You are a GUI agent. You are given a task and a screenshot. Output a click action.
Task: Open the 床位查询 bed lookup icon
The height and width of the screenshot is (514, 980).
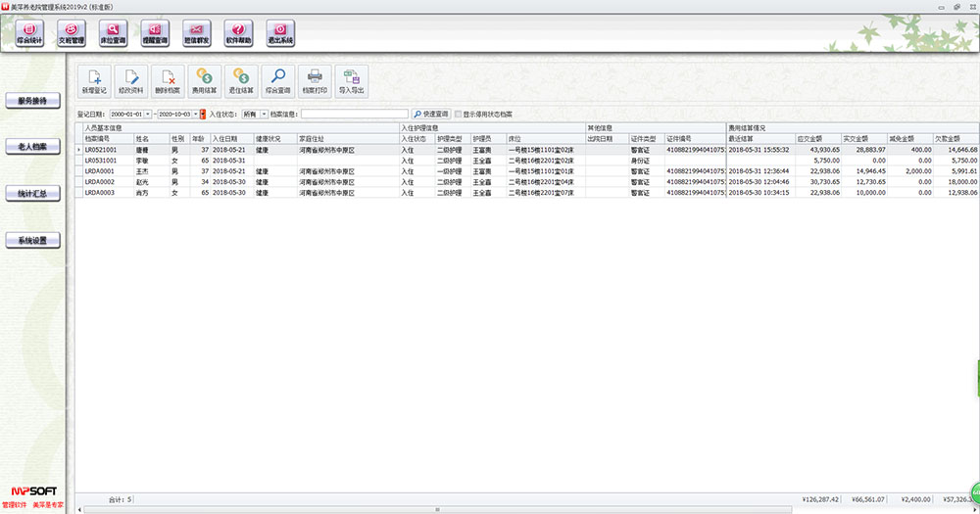coord(113,35)
